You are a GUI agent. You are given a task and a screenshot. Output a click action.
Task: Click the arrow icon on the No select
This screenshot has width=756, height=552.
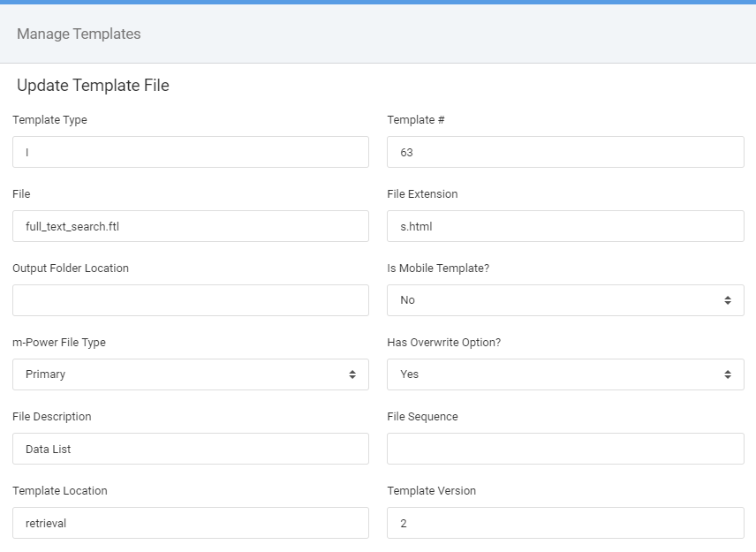pos(728,300)
